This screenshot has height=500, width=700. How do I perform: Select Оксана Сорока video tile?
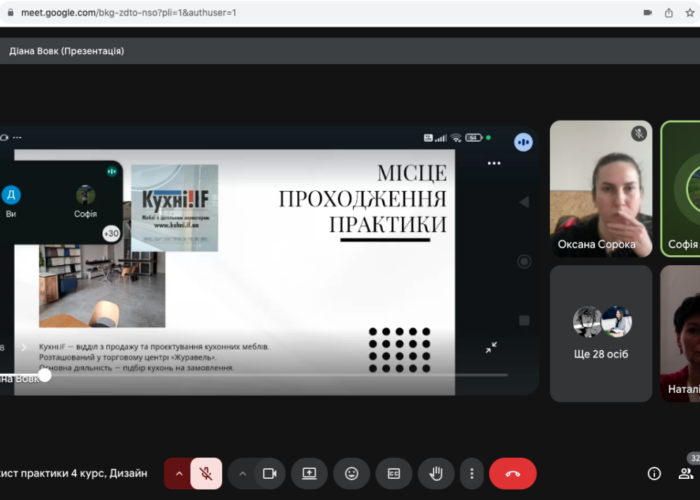601,188
